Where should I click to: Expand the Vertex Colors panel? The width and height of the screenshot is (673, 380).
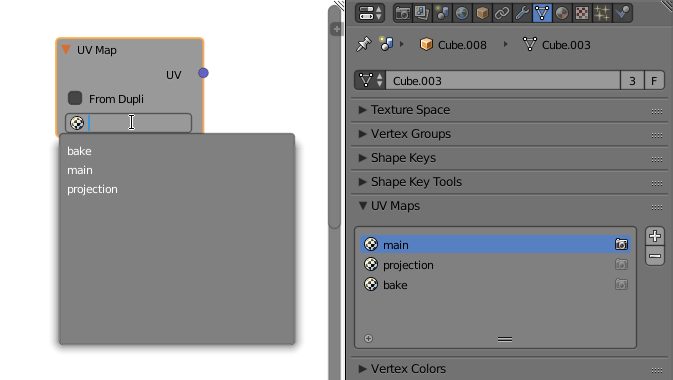pyautogui.click(x=363, y=368)
